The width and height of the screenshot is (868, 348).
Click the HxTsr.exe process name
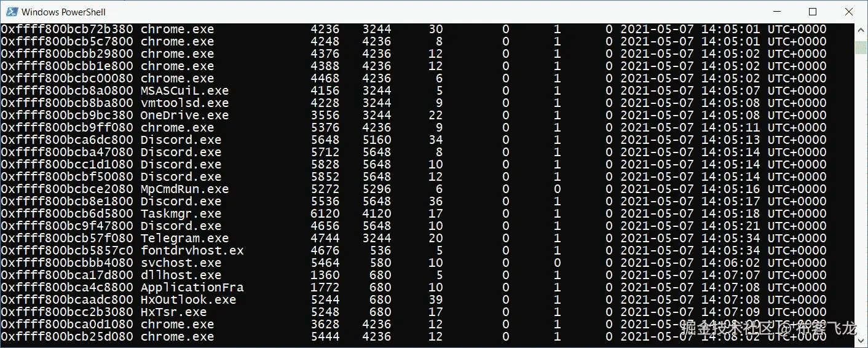pyautogui.click(x=173, y=312)
